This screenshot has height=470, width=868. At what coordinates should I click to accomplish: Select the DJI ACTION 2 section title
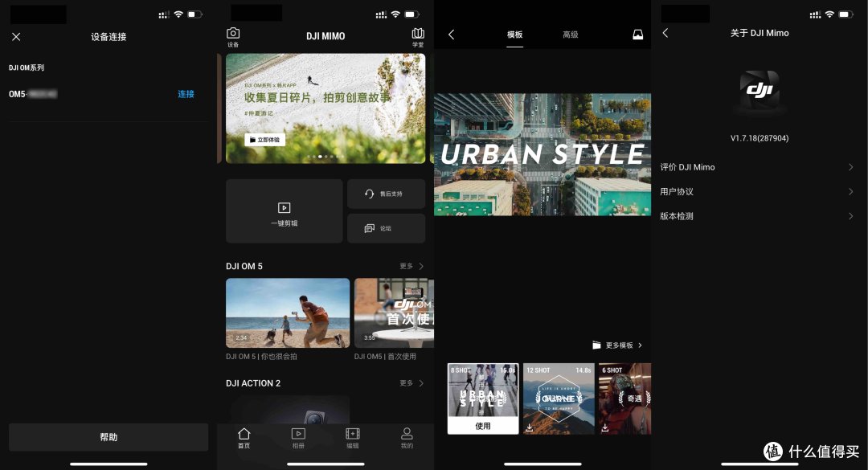[x=253, y=383]
